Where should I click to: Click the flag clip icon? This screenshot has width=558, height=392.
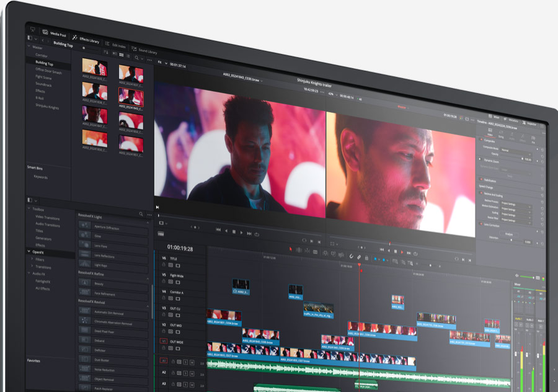pyautogui.click(x=375, y=259)
